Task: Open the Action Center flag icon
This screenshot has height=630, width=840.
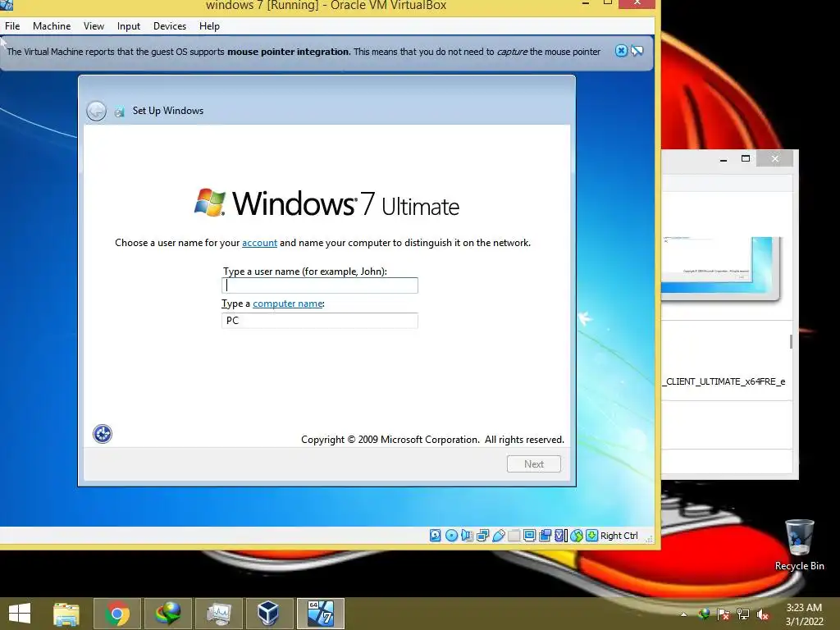Action: click(724, 614)
